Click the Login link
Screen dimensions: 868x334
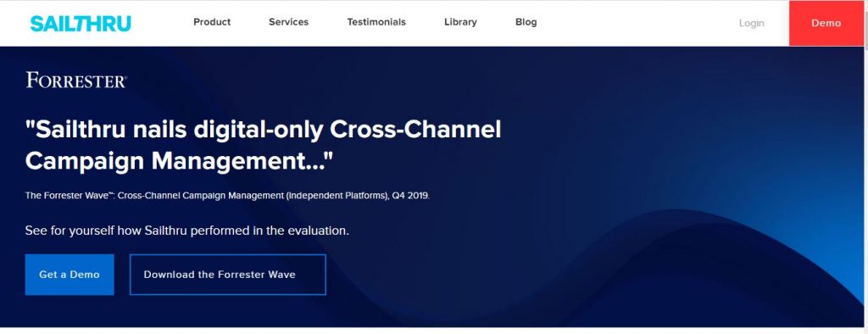(x=751, y=23)
